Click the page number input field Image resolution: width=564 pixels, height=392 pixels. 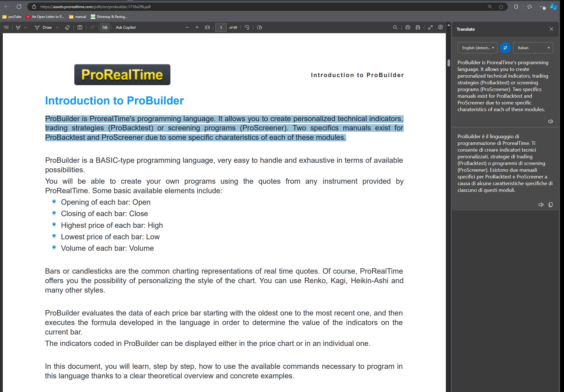[x=221, y=27]
